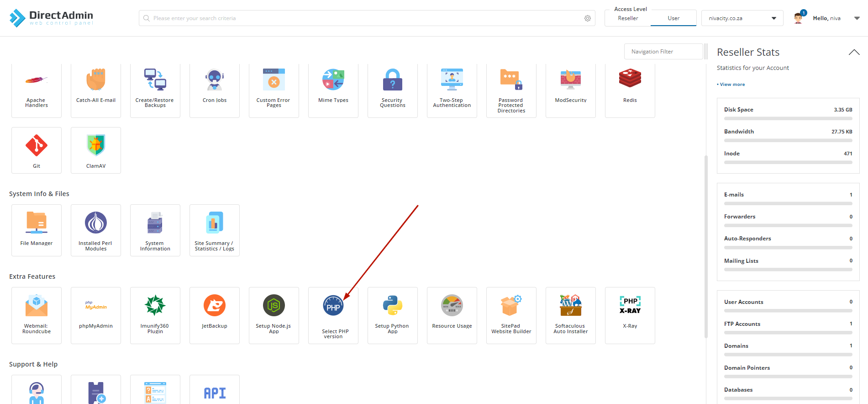Screen dimensions: 868x404
Task: Click the DirectAdmin logo
Action: coord(51,18)
